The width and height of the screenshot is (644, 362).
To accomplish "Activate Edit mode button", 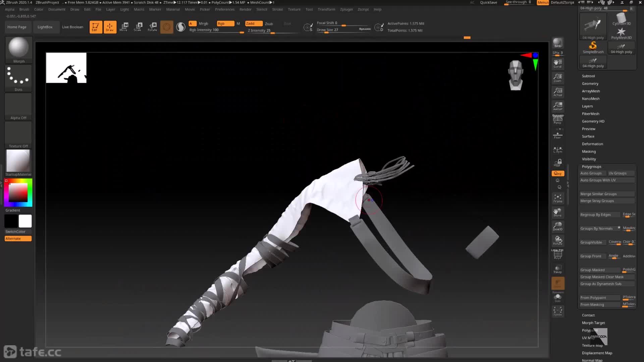I will point(96,27).
